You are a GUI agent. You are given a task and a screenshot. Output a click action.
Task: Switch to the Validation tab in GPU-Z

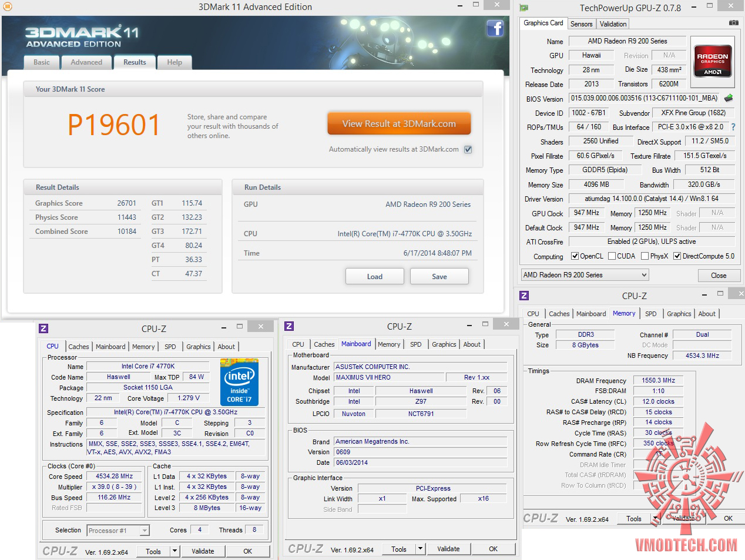[613, 24]
